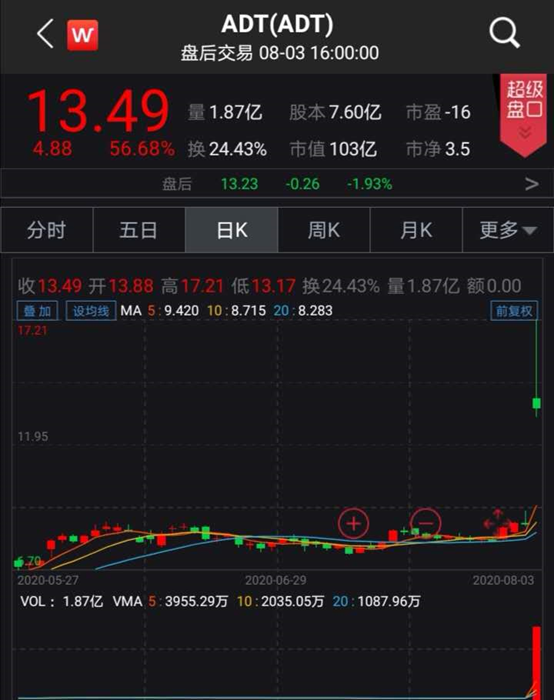Open the red W app logo
The height and width of the screenshot is (700, 554).
click(x=83, y=35)
